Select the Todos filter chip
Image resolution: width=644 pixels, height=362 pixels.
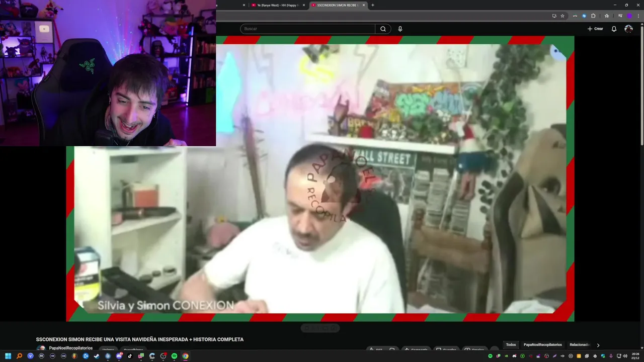[x=511, y=345]
